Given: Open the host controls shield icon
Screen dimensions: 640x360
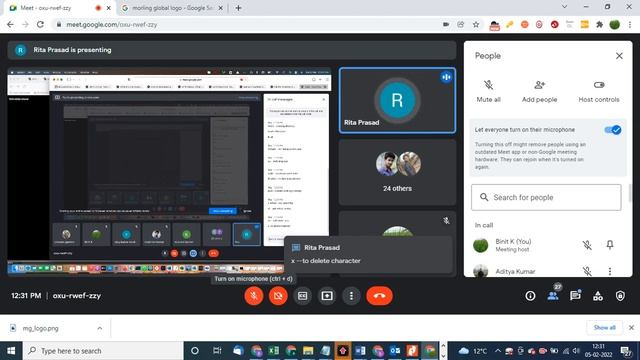Looking at the screenshot, I should (620, 296).
